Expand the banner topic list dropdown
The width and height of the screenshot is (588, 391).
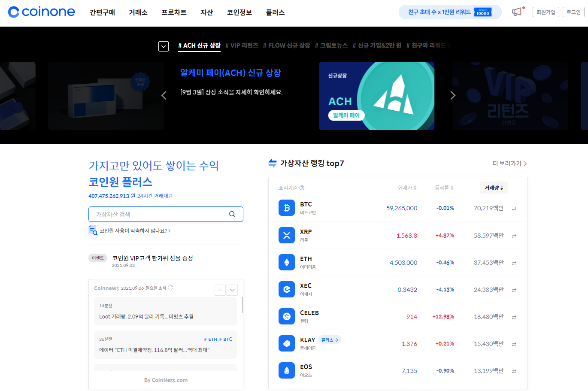click(164, 46)
